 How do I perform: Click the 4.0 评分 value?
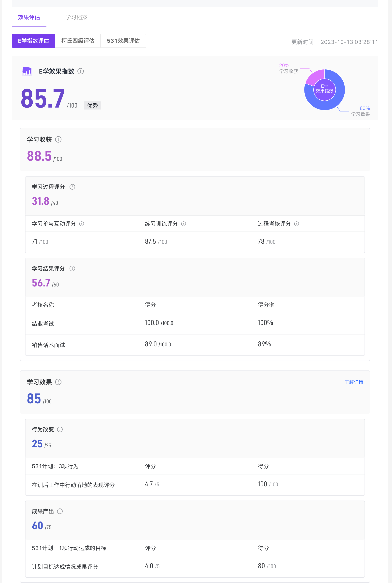point(149,566)
